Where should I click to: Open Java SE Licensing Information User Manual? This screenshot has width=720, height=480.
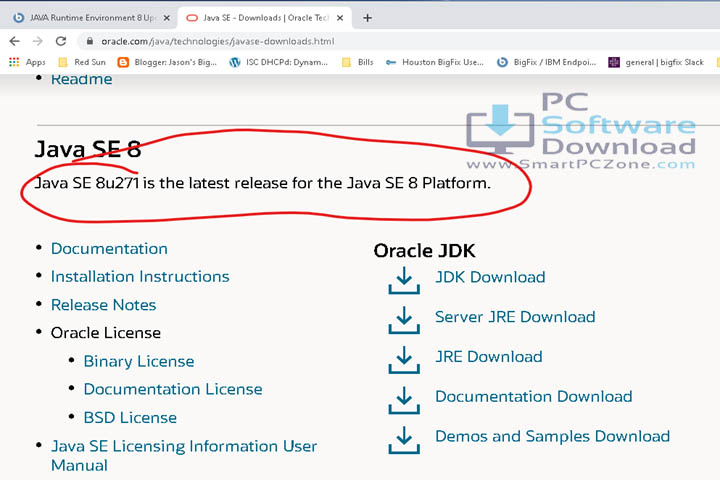(184, 456)
